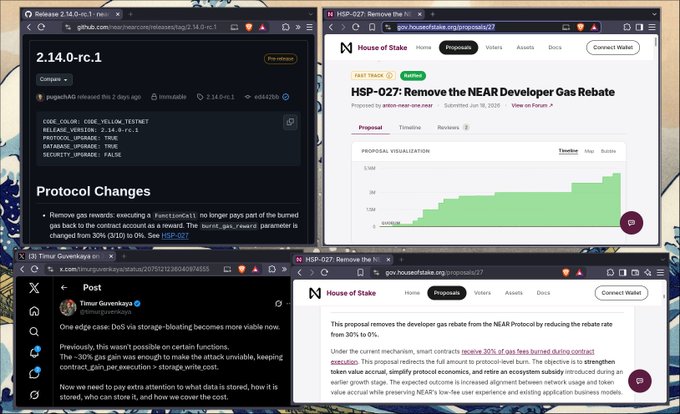The width and height of the screenshot is (680, 414).
Task: Click commit ed442bb link on release
Action: point(266,97)
